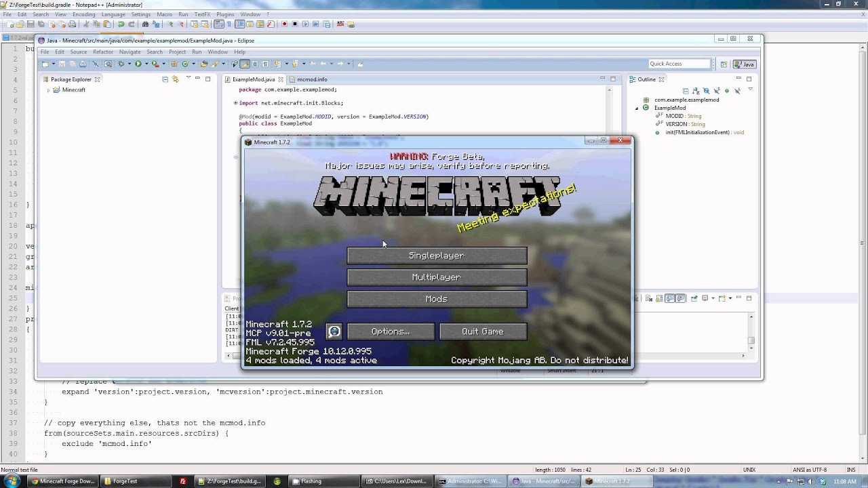Click the Eclipse Open Type icon
The image size is (868, 488).
click(x=203, y=64)
